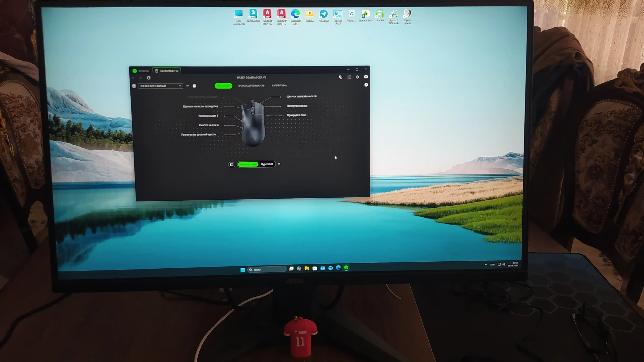Open Edge browser from the taskbar
The image size is (644, 362).
[338, 268]
